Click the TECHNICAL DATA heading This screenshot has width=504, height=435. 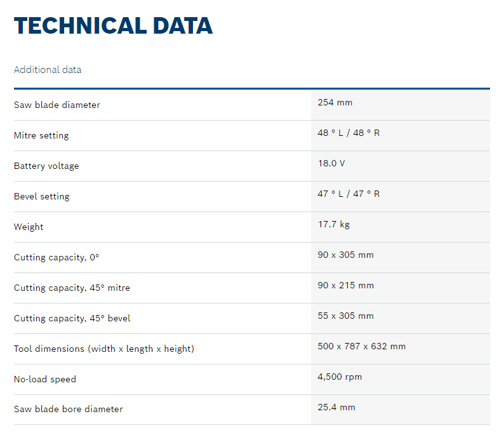coord(113,26)
